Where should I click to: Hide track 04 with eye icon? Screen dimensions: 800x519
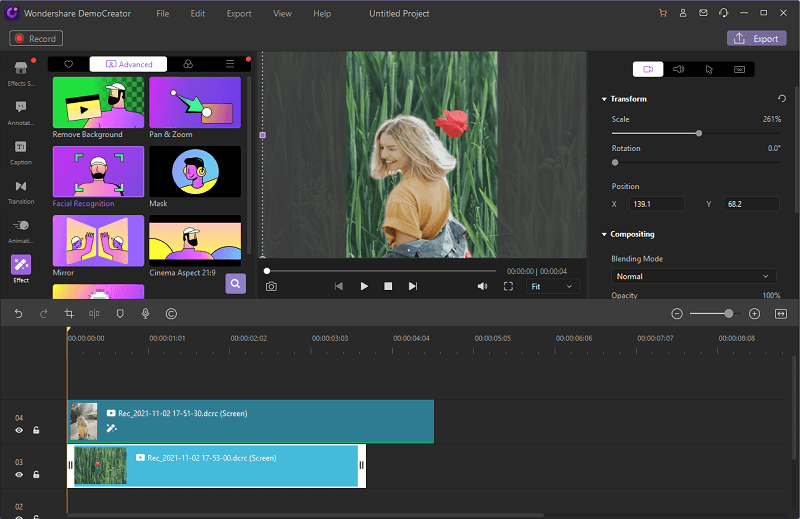[19, 430]
